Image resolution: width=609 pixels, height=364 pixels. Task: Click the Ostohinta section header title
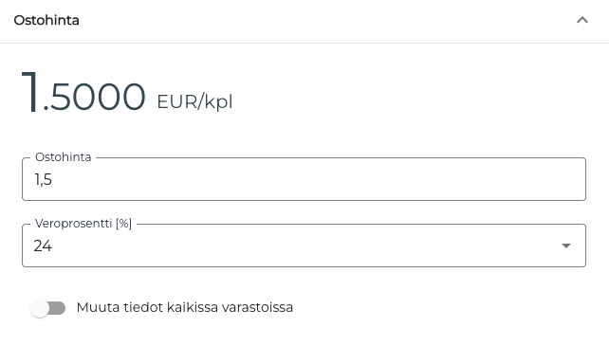46,20
